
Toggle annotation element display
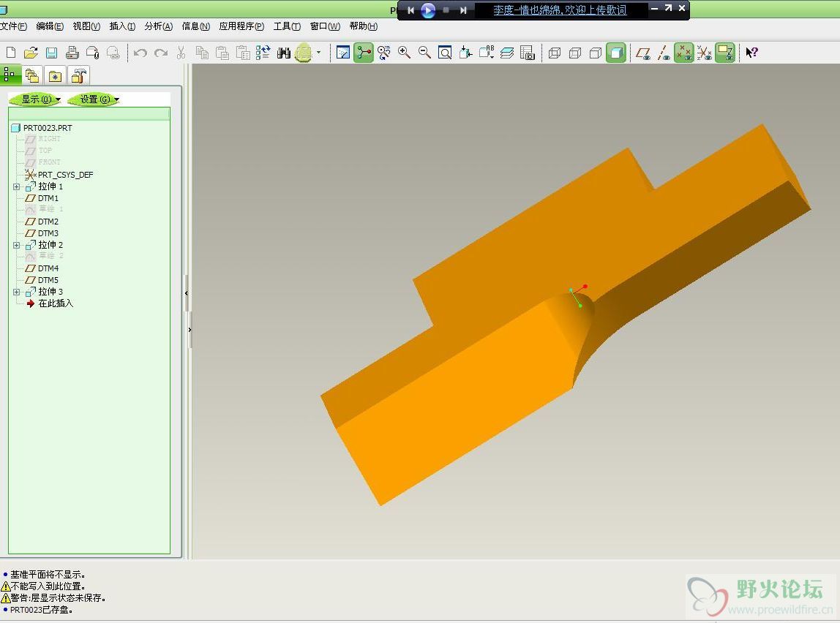725,53
